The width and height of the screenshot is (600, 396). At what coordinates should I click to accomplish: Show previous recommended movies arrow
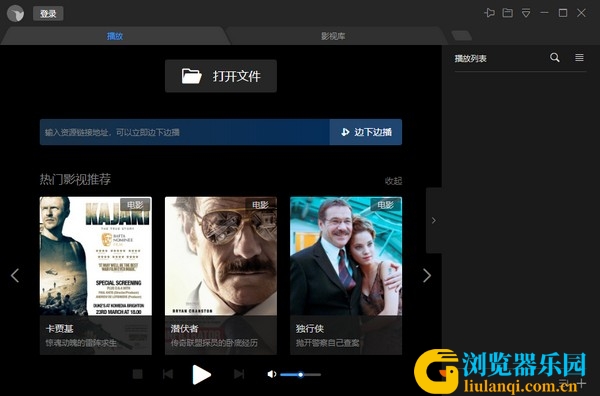coord(15,275)
